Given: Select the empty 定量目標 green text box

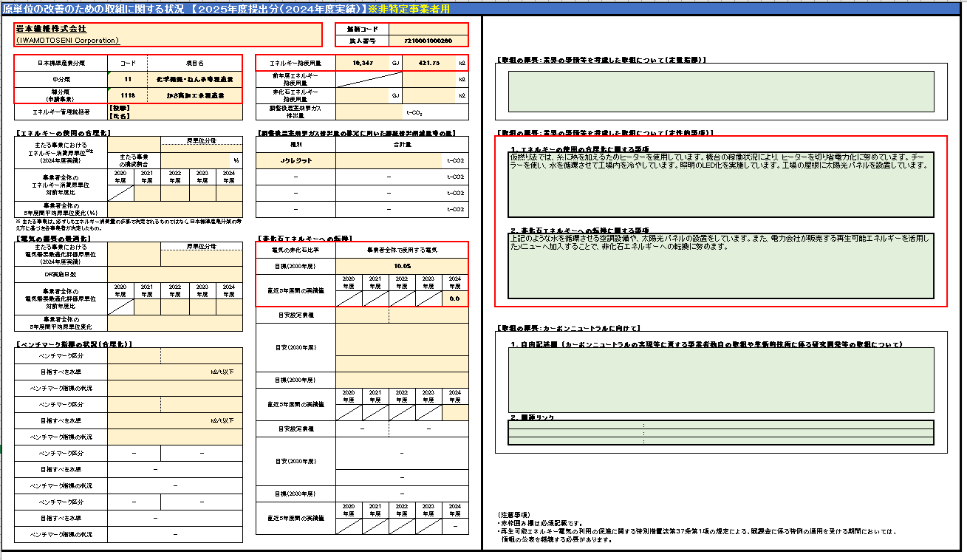Looking at the screenshot, I should (720, 92).
